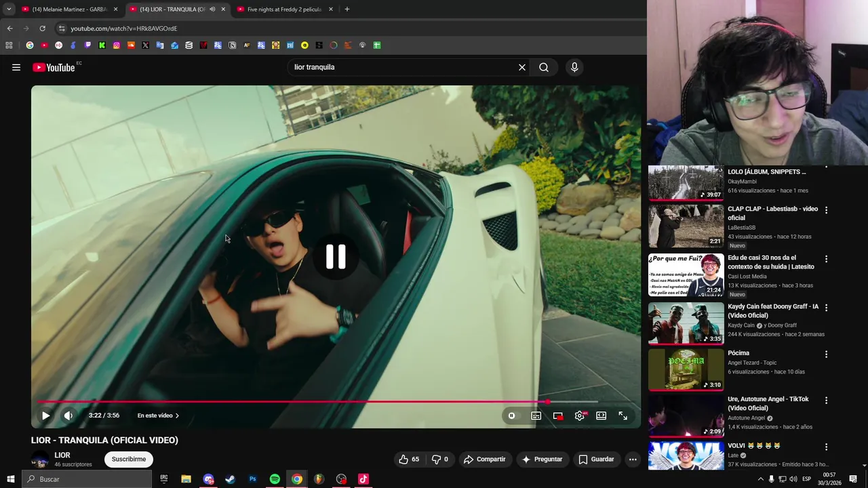Viewport: 868px width, 488px height.
Task: Reload the page
Action: point(42,28)
